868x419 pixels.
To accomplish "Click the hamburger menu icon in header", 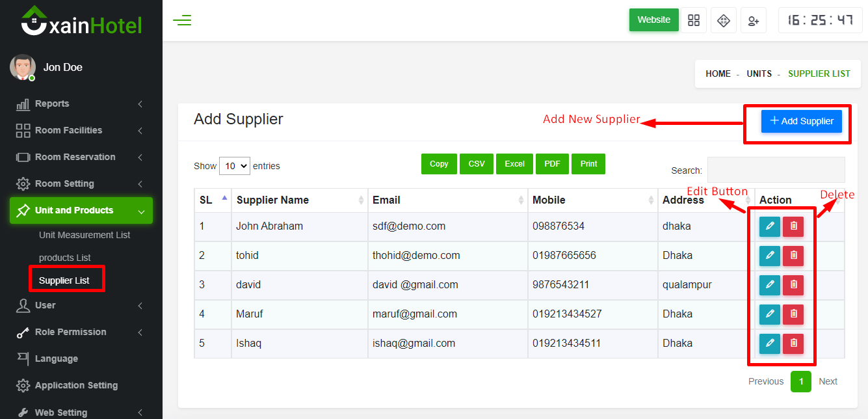I will pyautogui.click(x=182, y=20).
